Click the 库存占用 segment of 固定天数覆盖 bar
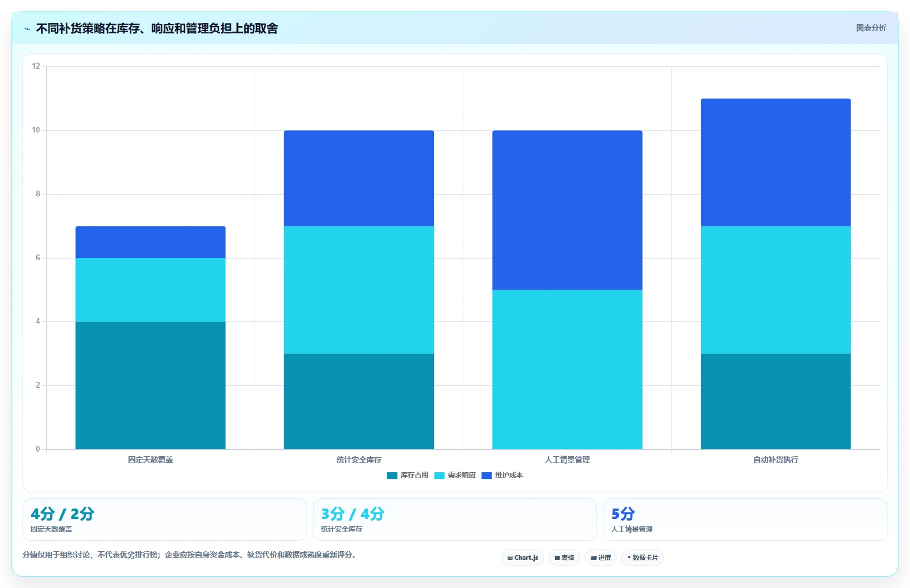The width and height of the screenshot is (910, 588). (150, 385)
